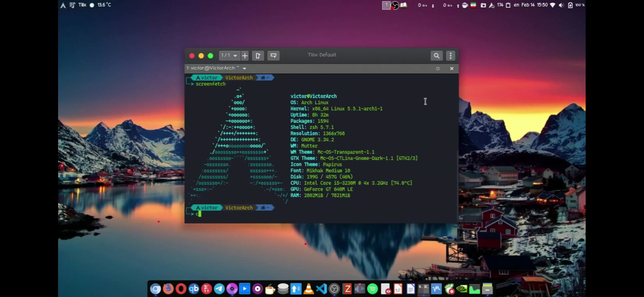644x297 pixels.
Task: Open the Feb 14 15:50 clock menu
Action: point(535,5)
